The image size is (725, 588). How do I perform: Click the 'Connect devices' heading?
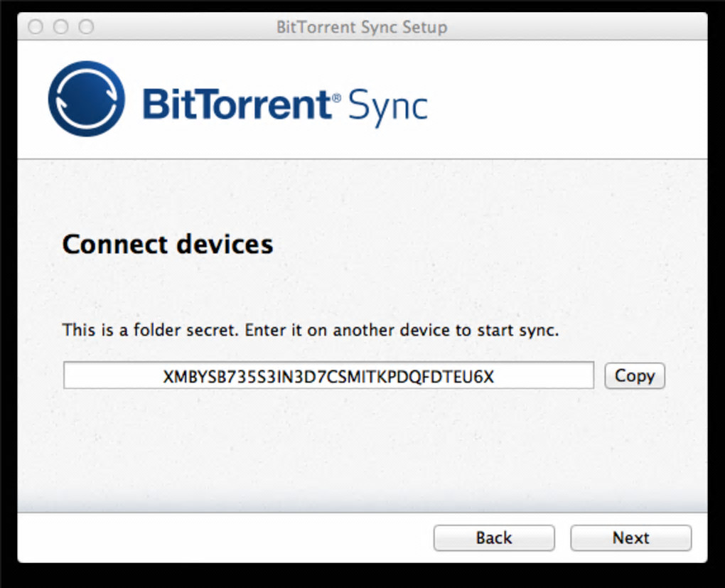click(x=168, y=245)
